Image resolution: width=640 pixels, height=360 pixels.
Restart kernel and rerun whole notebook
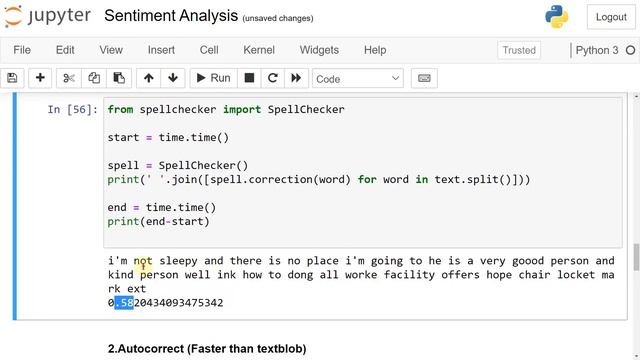296,78
